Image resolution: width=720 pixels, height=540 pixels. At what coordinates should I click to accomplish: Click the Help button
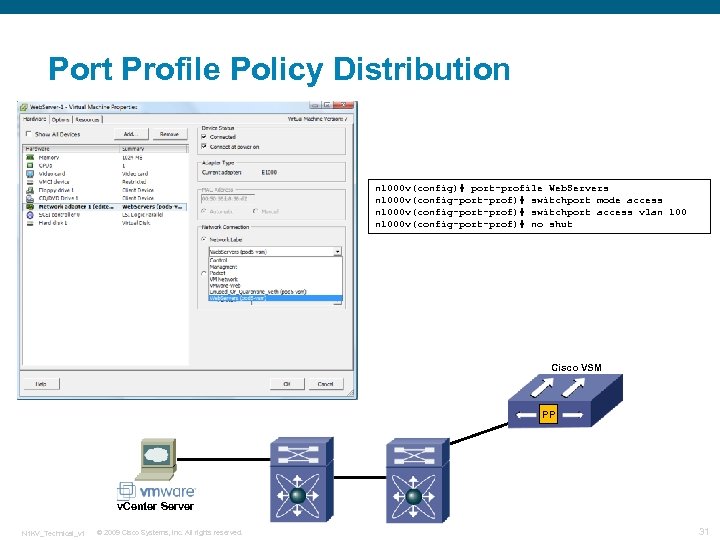pyautogui.click(x=41, y=384)
